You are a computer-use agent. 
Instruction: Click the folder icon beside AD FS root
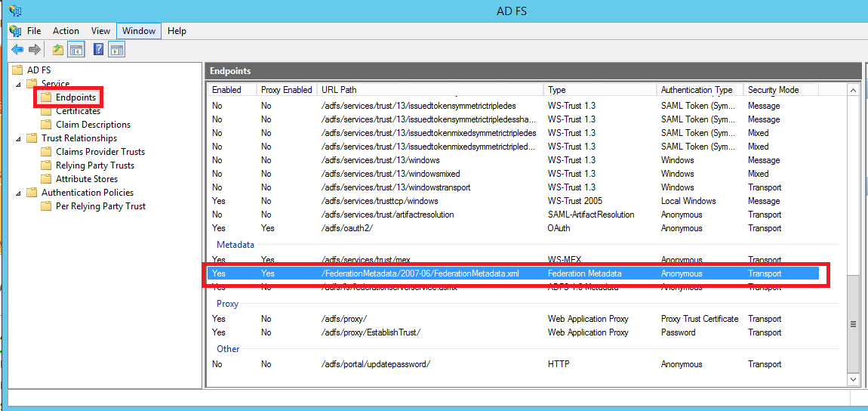coord(17,70)
